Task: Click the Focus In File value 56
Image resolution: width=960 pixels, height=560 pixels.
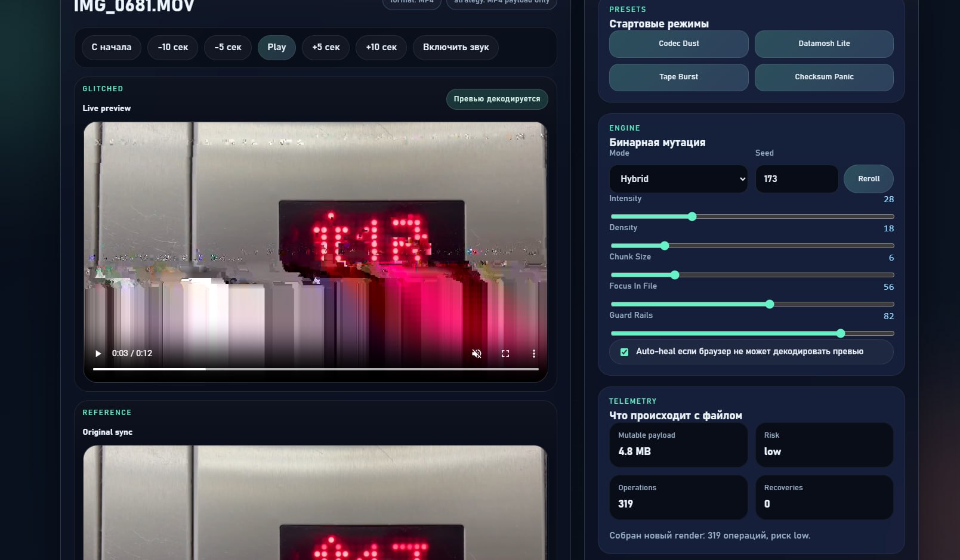Action: pos(888,287)
